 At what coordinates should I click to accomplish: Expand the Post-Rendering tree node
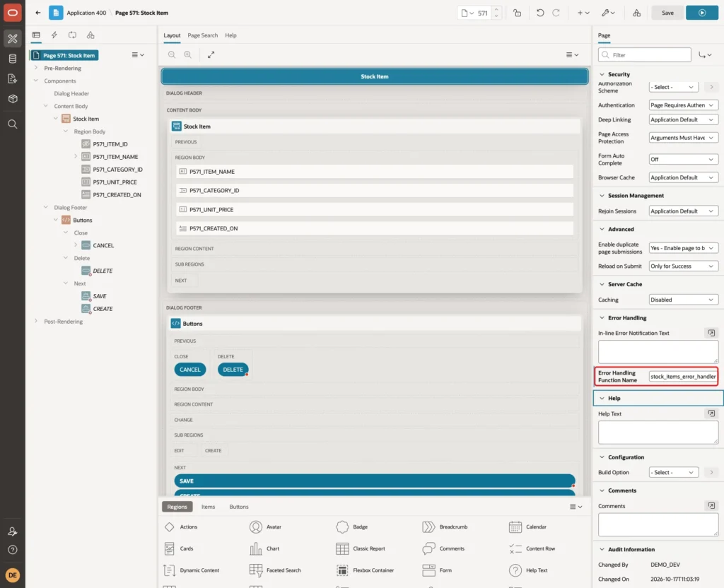pyautogui.click(x=36, y=322)
